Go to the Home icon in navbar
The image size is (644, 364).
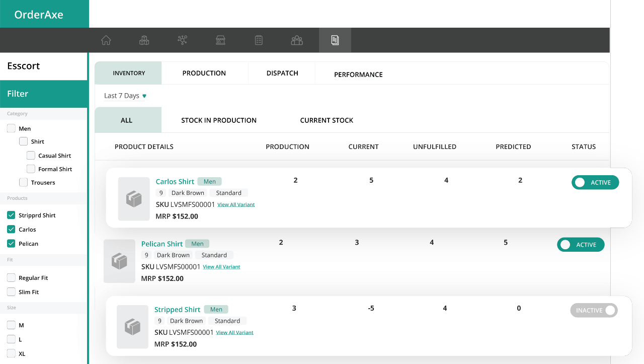(x=106, y=40)
